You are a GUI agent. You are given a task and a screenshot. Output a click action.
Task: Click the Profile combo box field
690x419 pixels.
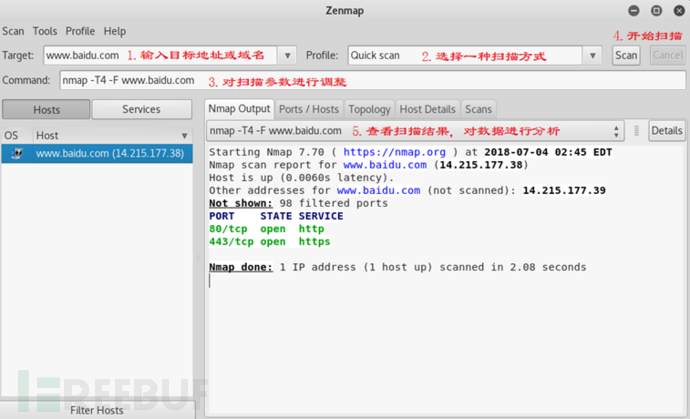tap(465, 55)
